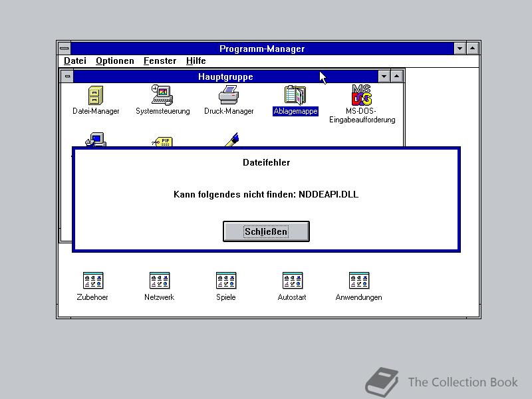Open Programm-Manager control menu box

(65, 49)
